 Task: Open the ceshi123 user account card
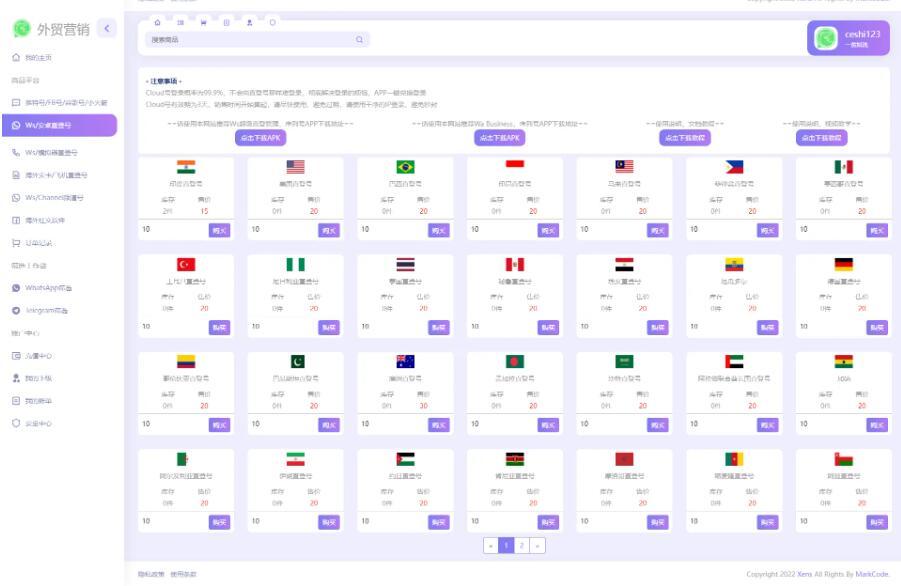(847, 38)
